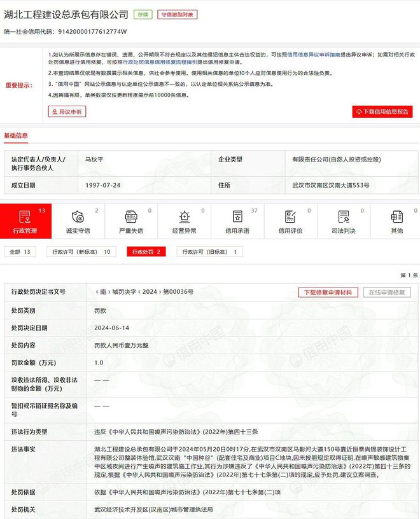Image resolution: width=420 pixels, height=519 pixels.
Task: Filter by 行政许可（旧标准）1
Action: (x=209, y=252)
